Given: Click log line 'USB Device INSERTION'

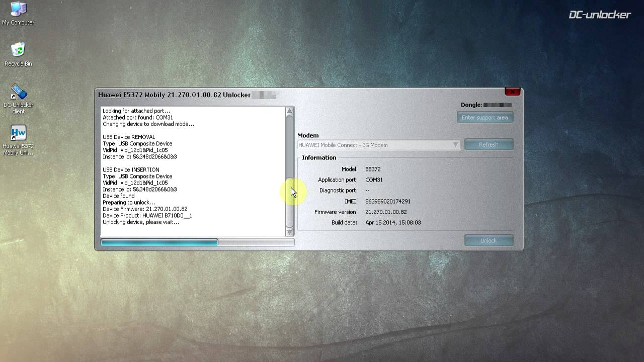Looking at the screenshot, I should pyautogui.click(x=131, y=170).
